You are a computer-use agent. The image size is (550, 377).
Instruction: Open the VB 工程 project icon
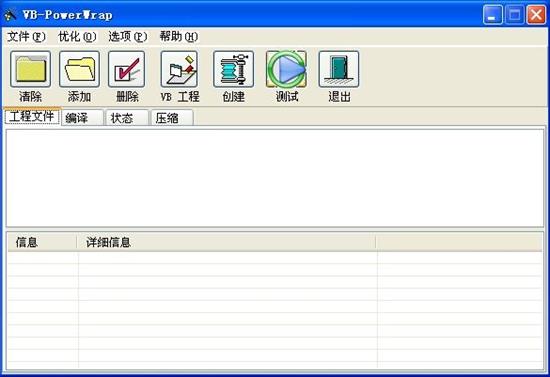pyautogui.click(x=179, y=69)
